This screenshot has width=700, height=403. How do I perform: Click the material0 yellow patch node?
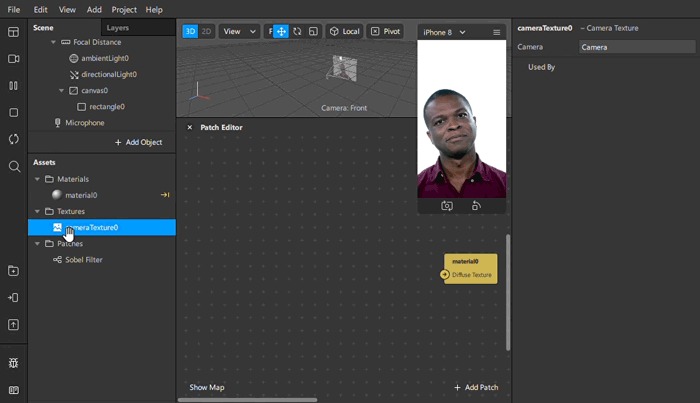pyautogui.click(x=471, y=269)
